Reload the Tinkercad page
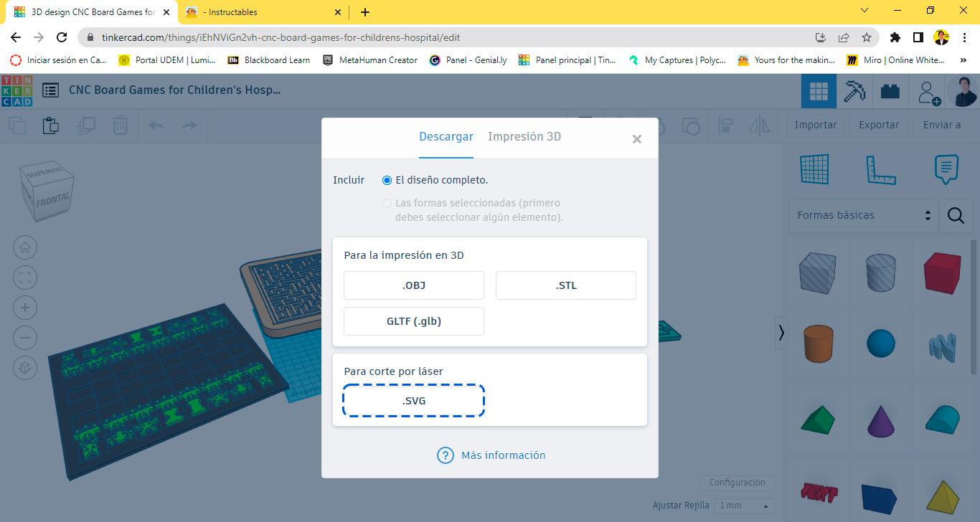This screenshot has width=980, height=522. [62, 37]
